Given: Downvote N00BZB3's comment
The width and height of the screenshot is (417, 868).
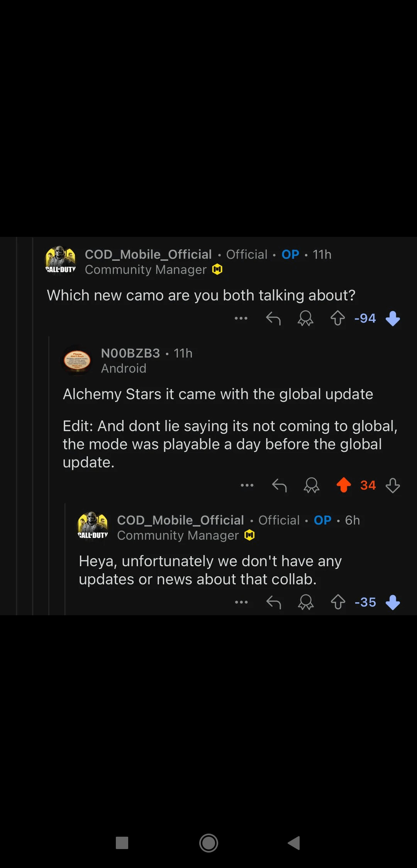Looking at the screenshot, I should point(393,485).
